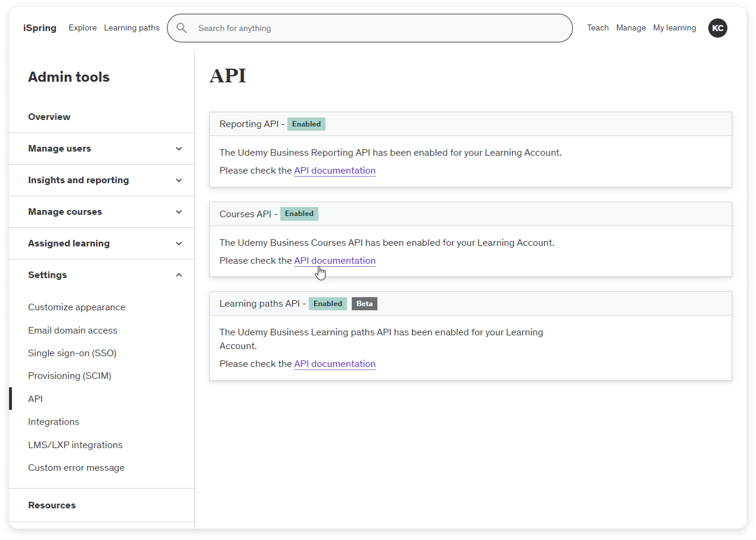The image size is (756, 540).
Task: Click the iSpring logo
Action: 40,28
